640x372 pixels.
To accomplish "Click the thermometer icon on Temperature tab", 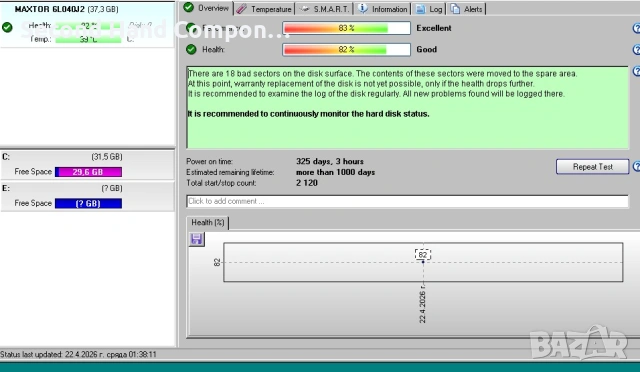I will pyautogui.click(x=241, y=9).
